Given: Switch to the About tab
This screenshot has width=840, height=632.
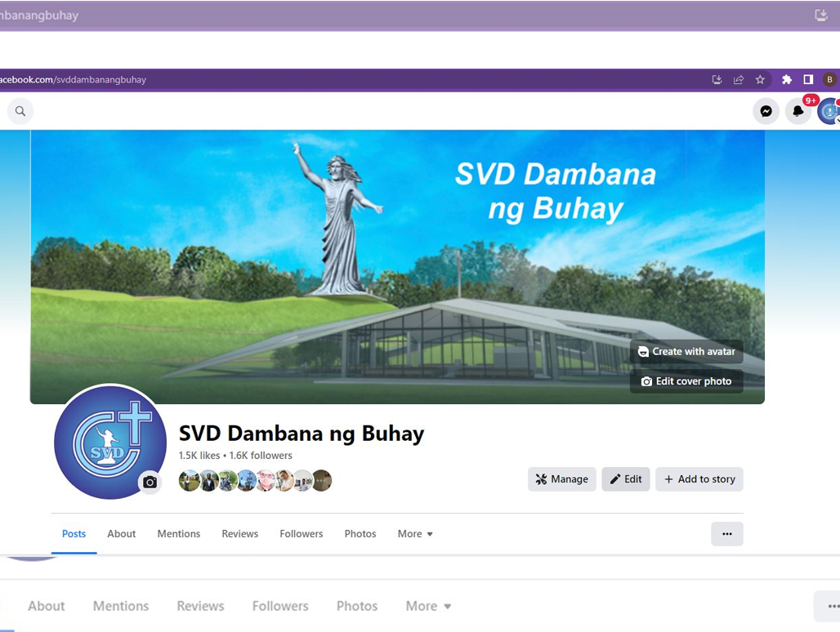Looking at the screenshot, I should (x=121, y=534).
